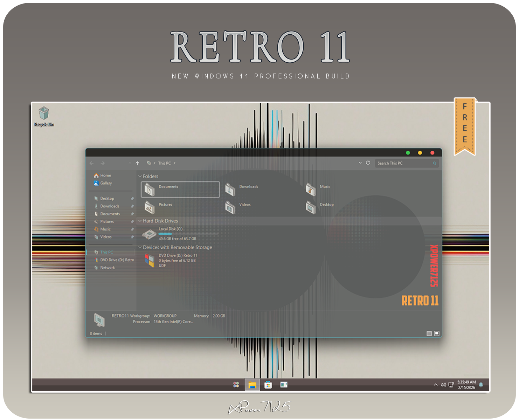
Task: Click the Start button on taskbar
Action: click(x=236, y=385)
